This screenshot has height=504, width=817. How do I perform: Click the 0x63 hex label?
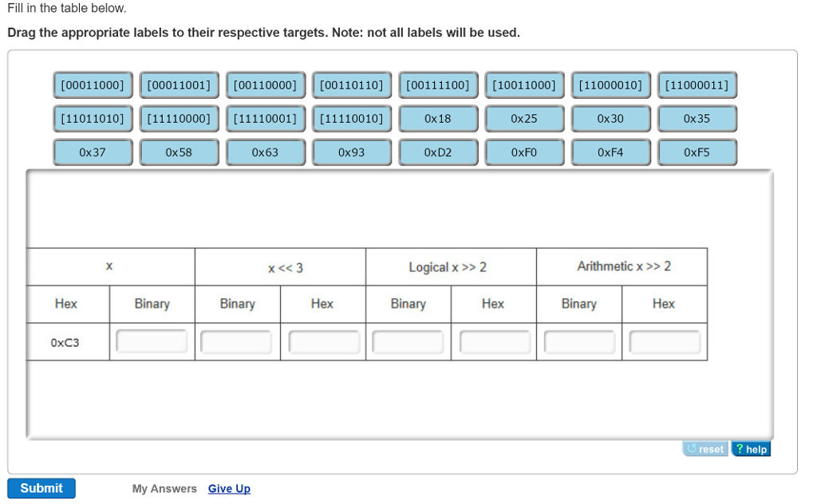265,152
